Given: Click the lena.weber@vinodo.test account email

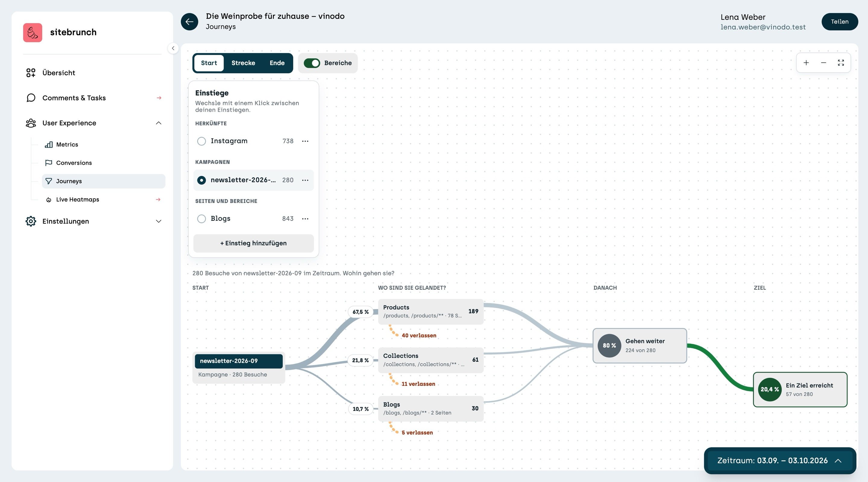Looking at the screenshot, I should point(763,27).
